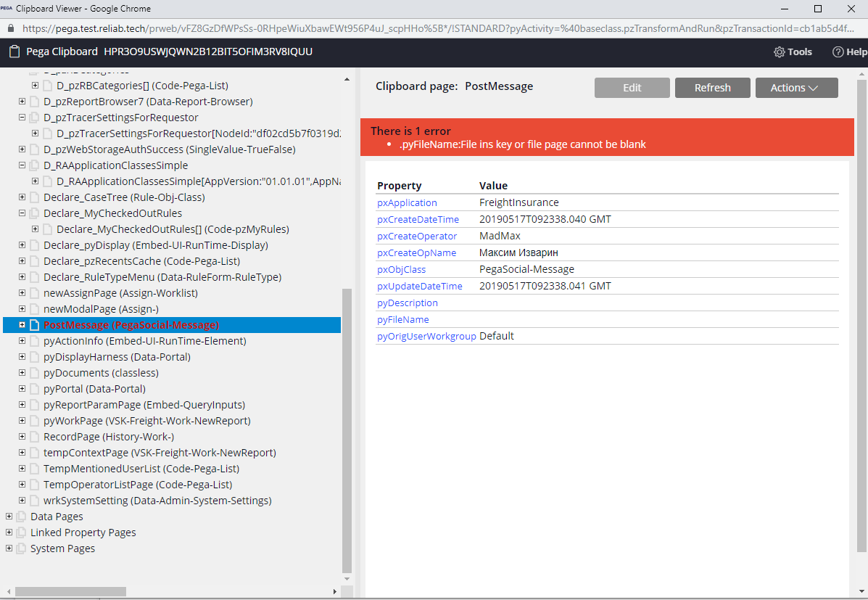
Task: Expand the tempContextPage node
Action: pos(22,453)
